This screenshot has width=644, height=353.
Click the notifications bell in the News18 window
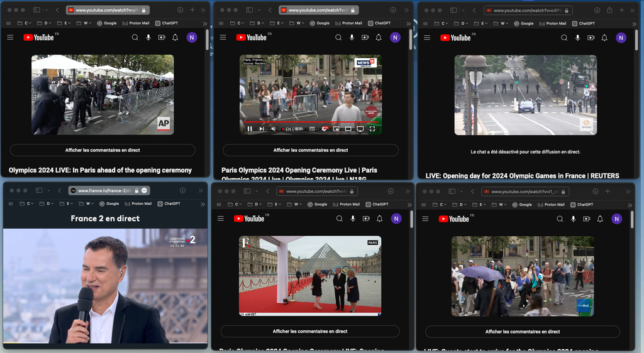click(x=379, y=38)
